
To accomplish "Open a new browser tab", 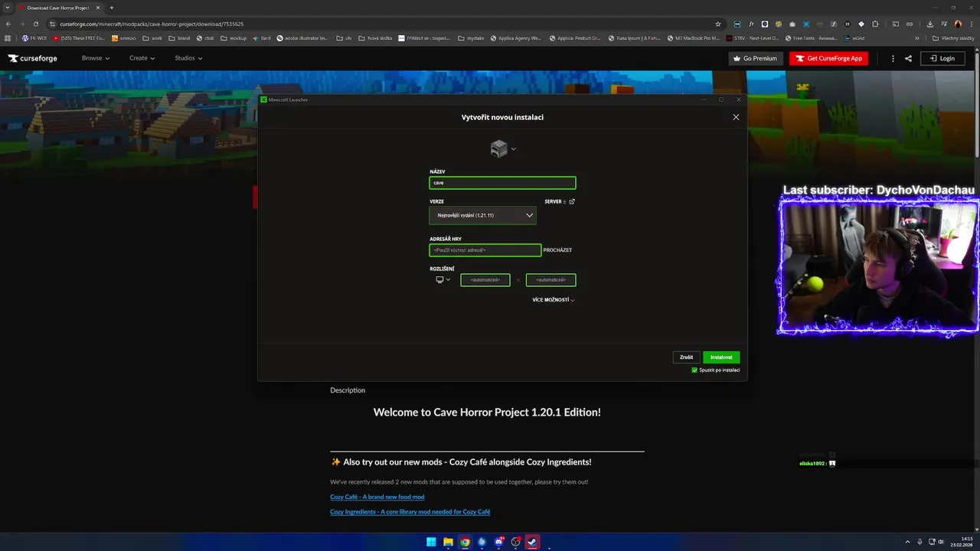I will tap(112, 8).
